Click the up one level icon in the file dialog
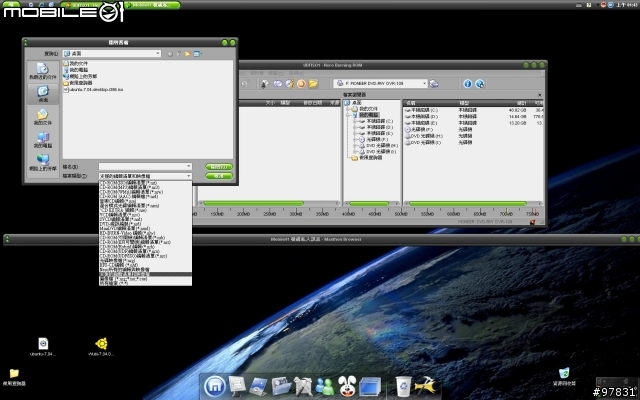 pos(179,54)
